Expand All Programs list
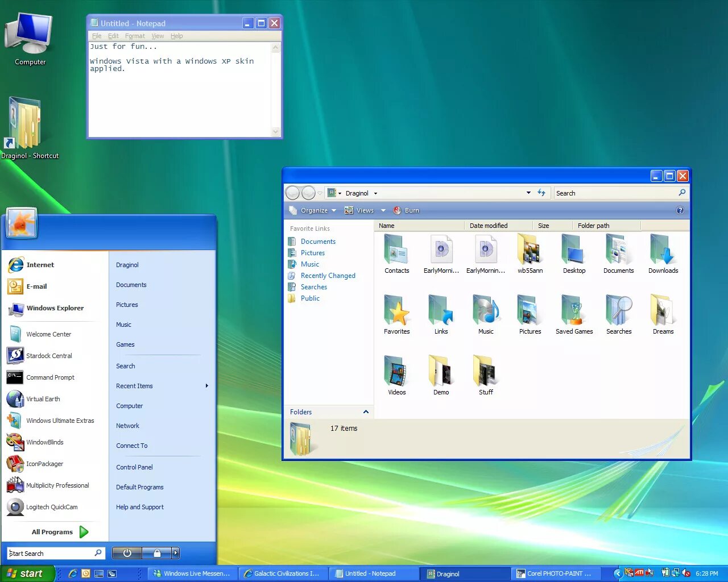This screenshot has height=582, width=728. (x=60, y=532)
